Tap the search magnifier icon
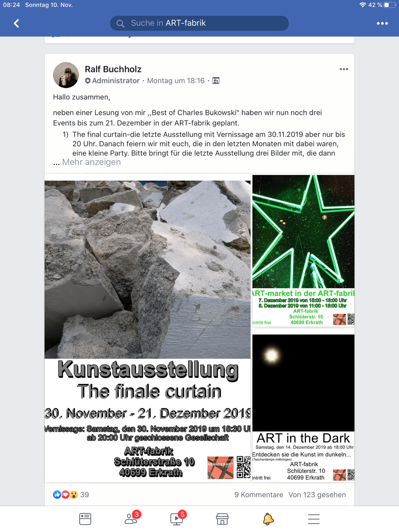This screenshot has width=399, height=532. point(120,23)
